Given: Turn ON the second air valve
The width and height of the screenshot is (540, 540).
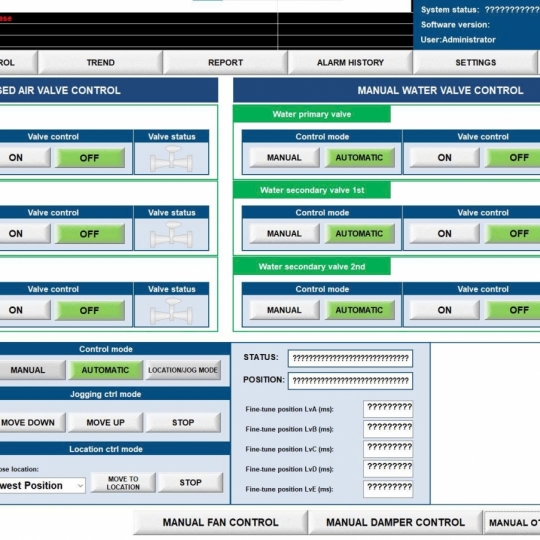Looking at the screenshot, I should pos(24,234).
